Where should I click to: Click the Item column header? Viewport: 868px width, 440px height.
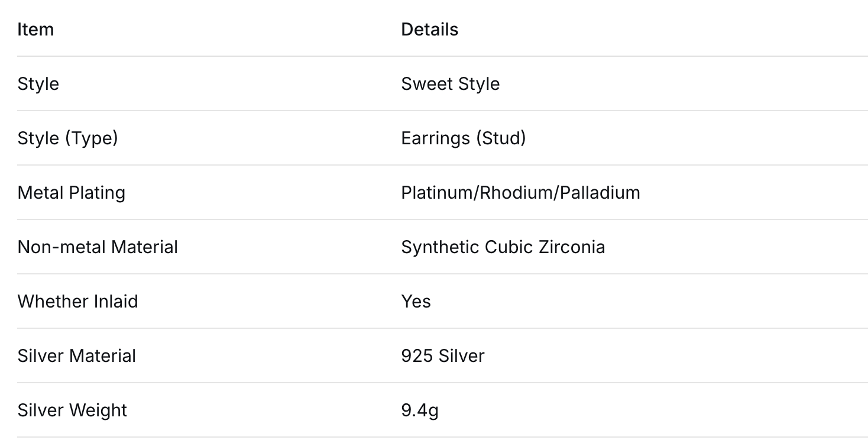tap(35, 29)
